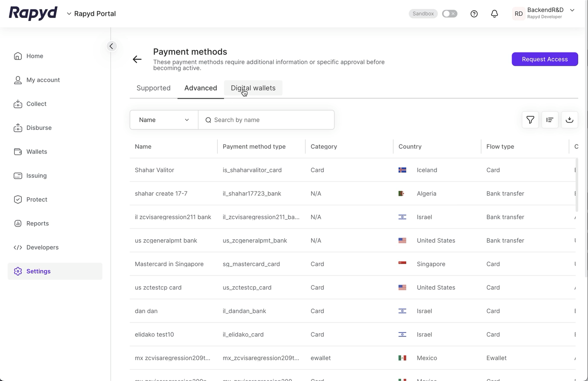Open the notifications bell
Image resolution: width=588 pixels, height=381 pixels.
click(x=494, y=14)
